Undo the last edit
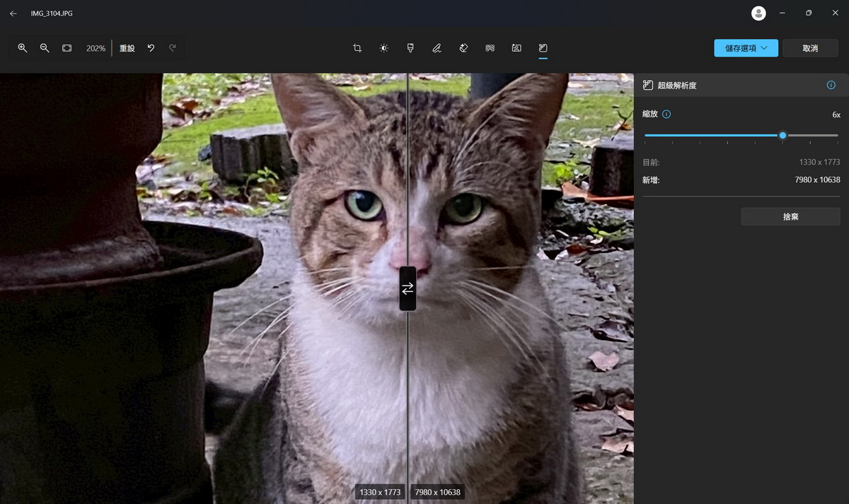Image resolution: width=849 pixels, height=504 pixels. tap(151, 48)
